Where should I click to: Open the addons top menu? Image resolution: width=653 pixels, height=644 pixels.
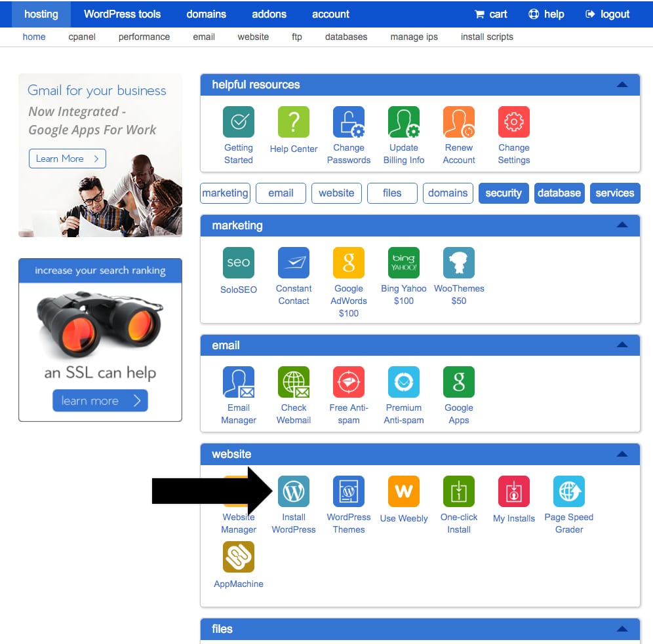point(269,14)
